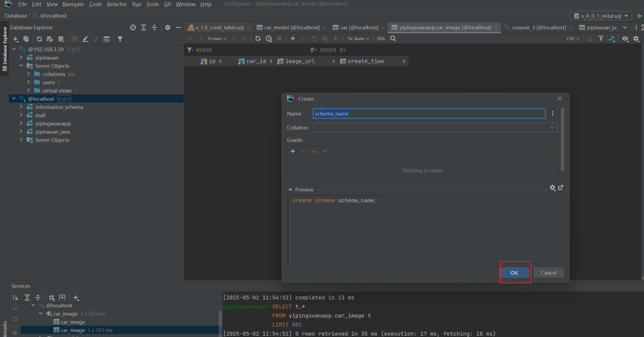The image size is (644, 337).
Task: Open the Navigate menu
Action: (x=73, y=4)
